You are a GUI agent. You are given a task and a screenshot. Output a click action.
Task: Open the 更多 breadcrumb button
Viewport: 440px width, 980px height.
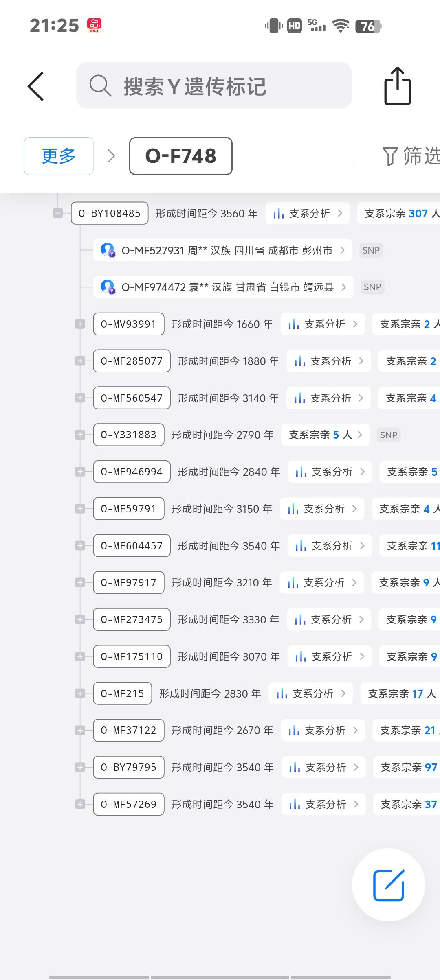[x=59, y=156]
